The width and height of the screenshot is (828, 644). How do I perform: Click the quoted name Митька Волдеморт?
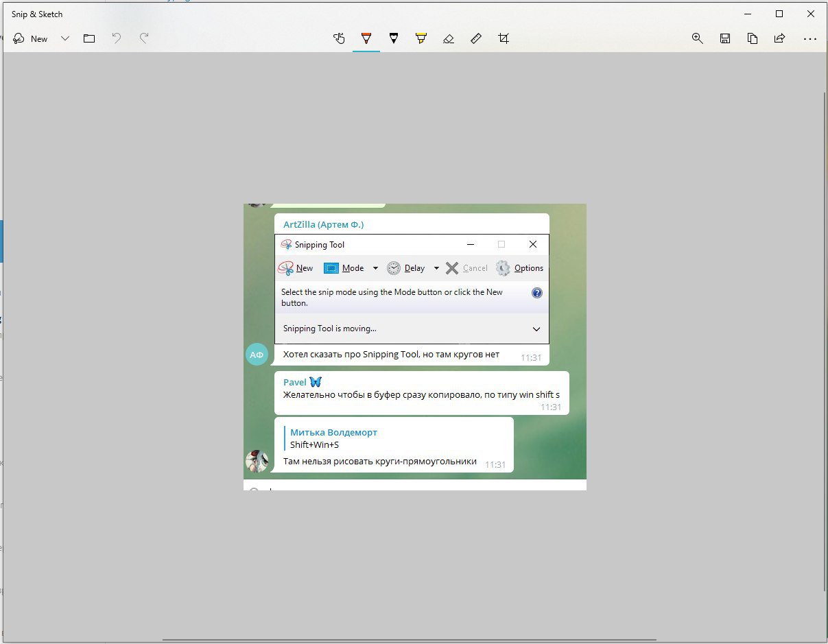333,432
